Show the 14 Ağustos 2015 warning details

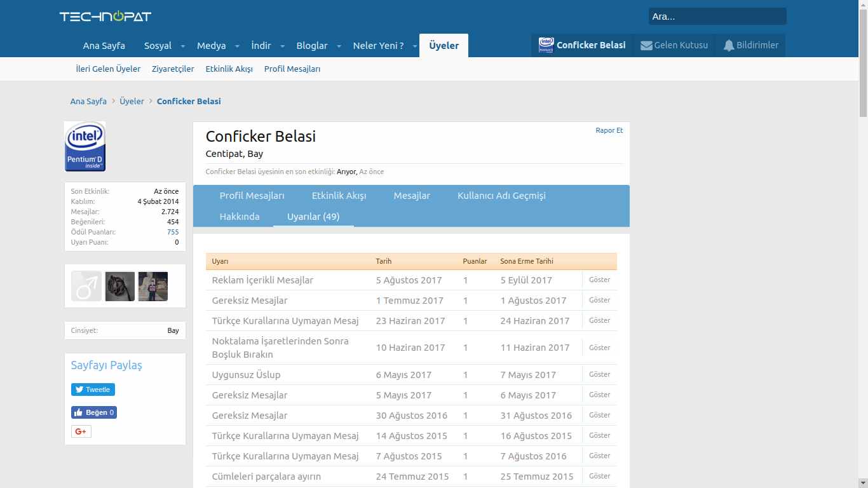pos(599,435)
